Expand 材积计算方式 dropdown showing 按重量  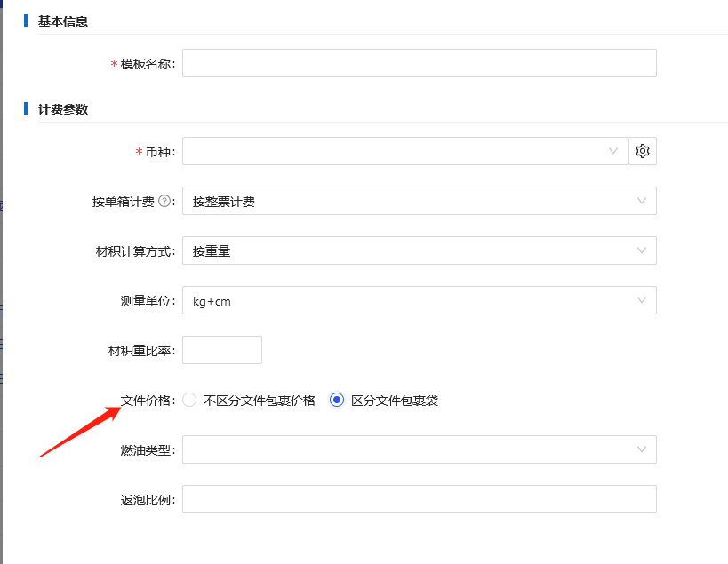pyautogui.click(x=420, y=250)
